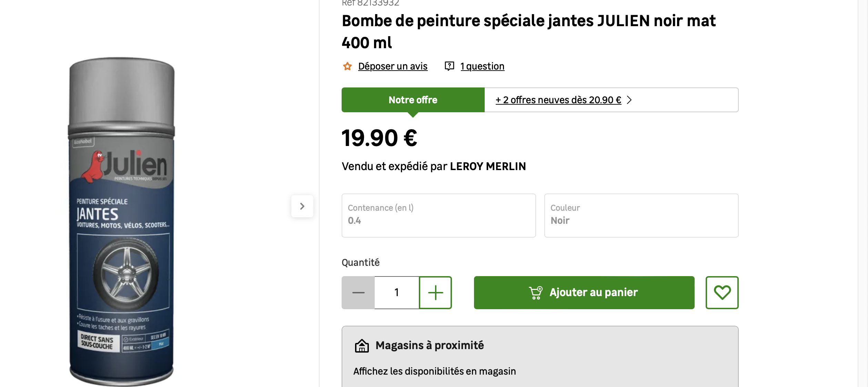Expand other offers chevron arrow
The width and height of the screenshot is (868, 387).
pyautogui.click(x=629, y=100)
